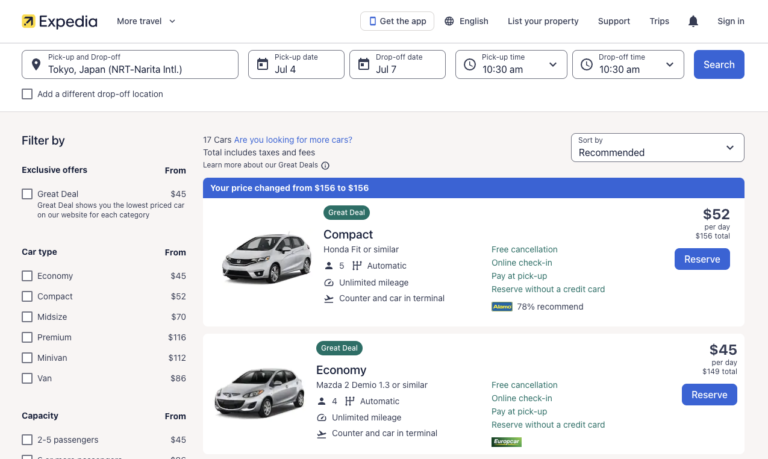Click the Mazda 2 Demio car image

259,391
